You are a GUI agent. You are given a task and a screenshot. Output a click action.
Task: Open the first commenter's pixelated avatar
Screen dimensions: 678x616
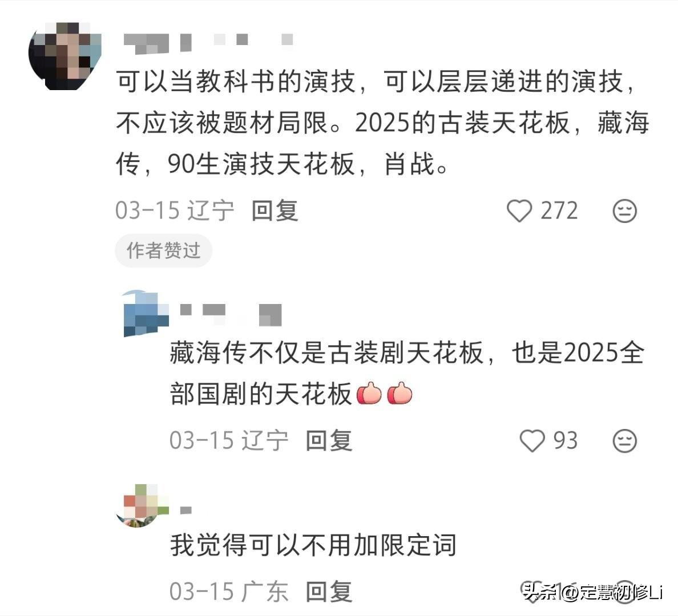coord(65,56)
